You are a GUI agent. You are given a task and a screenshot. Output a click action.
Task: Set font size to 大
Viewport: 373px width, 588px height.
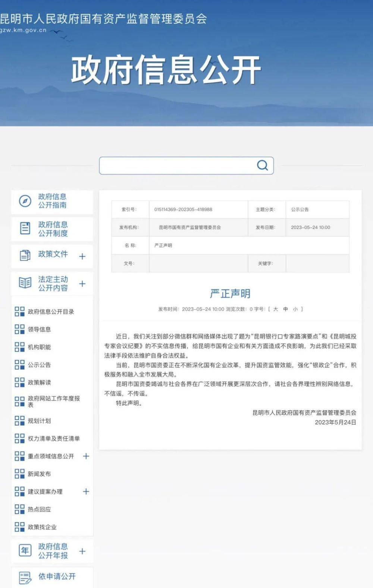[x=276, y=309]
